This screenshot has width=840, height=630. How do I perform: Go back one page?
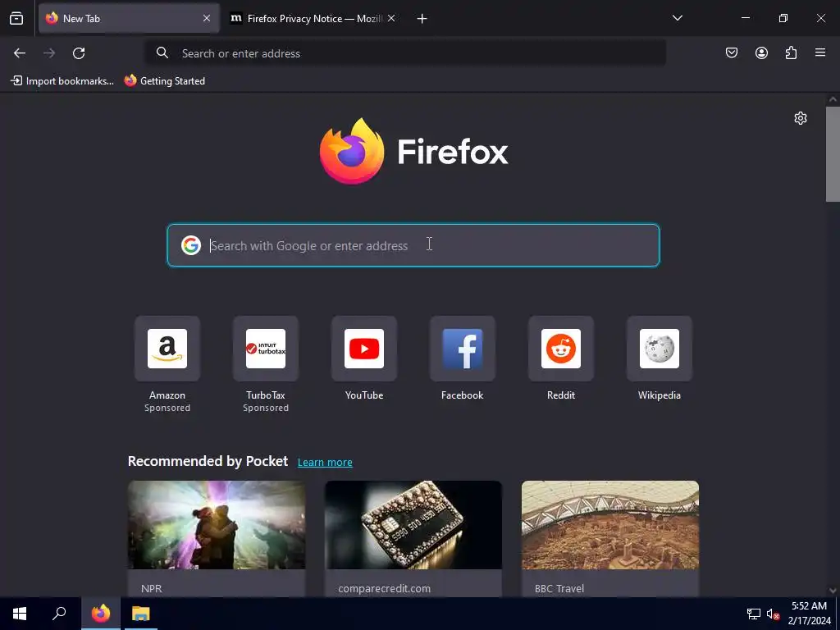[x=20, y=53]
